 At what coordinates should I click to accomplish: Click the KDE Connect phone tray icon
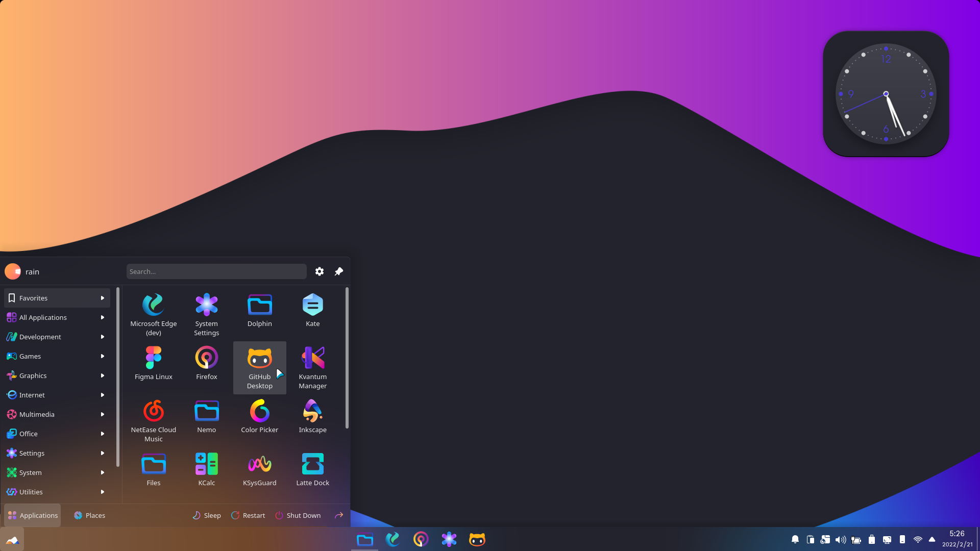tap(902, 539)
